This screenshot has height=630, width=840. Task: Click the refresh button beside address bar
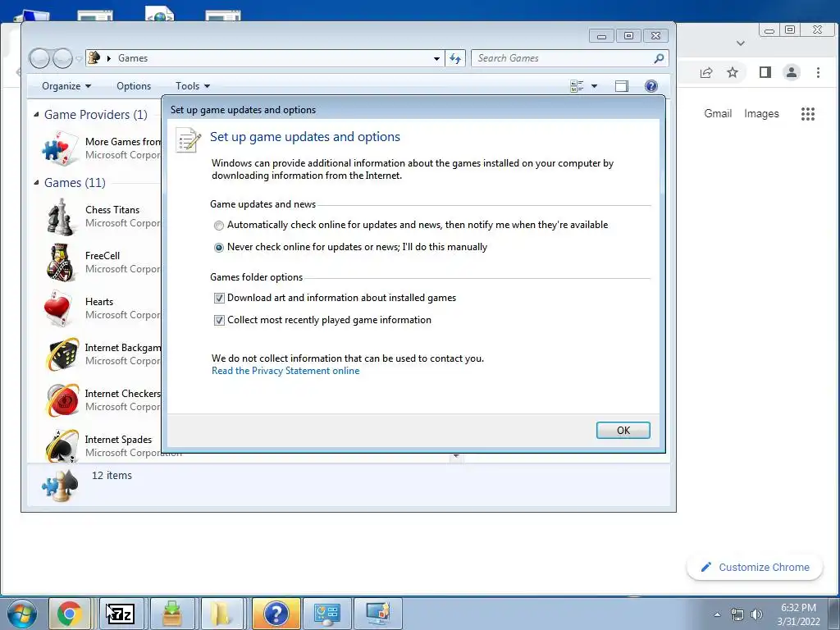[455, 58]
